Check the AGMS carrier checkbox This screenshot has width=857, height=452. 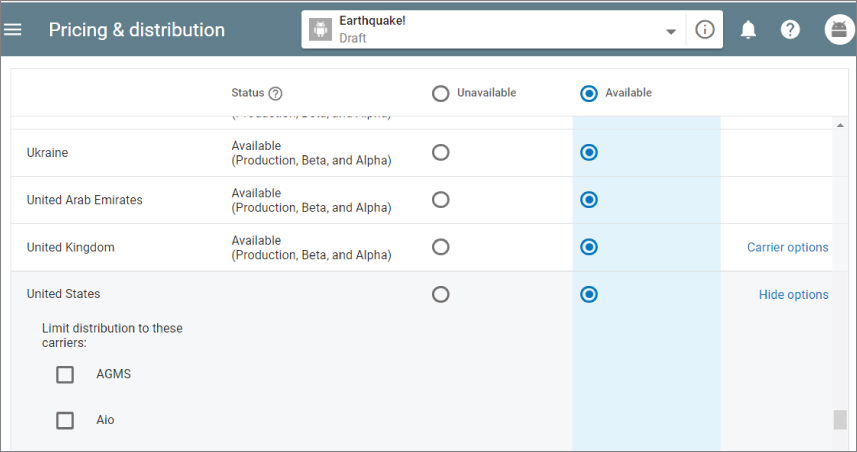(65, 374)
